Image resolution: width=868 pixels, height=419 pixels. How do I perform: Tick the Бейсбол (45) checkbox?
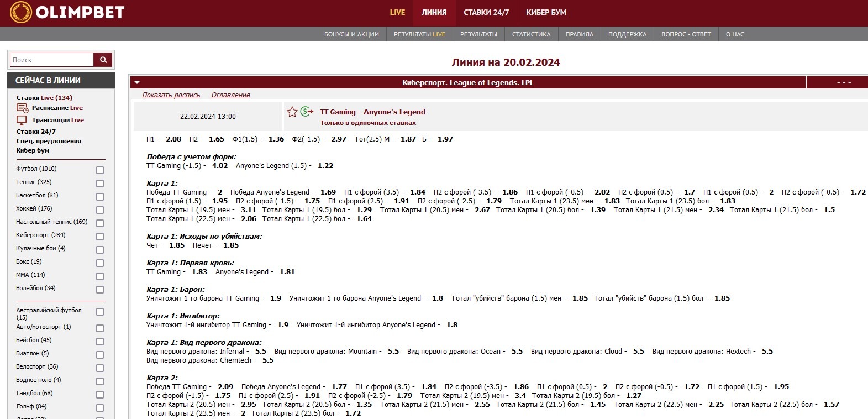[x=100, y=342]
